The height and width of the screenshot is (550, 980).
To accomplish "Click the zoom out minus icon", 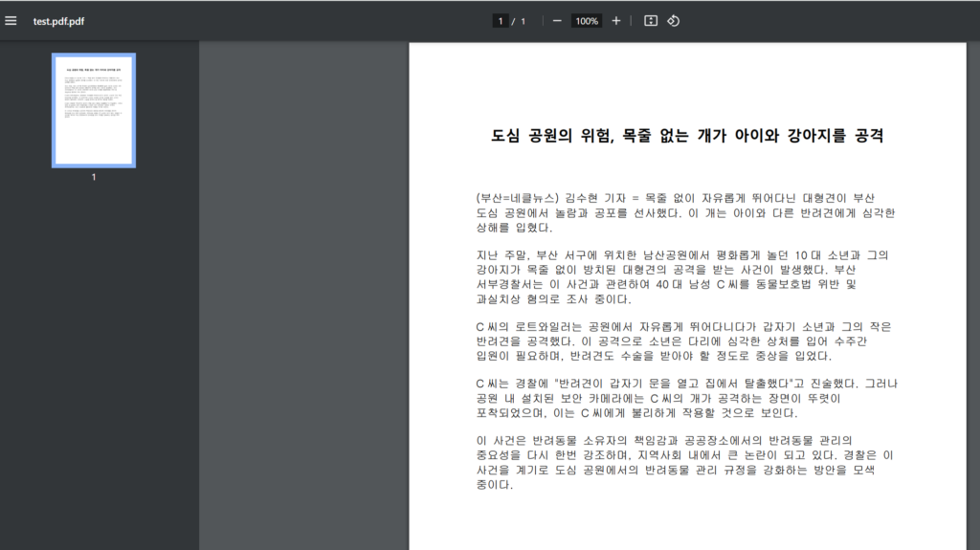I will tap(557, 21).
